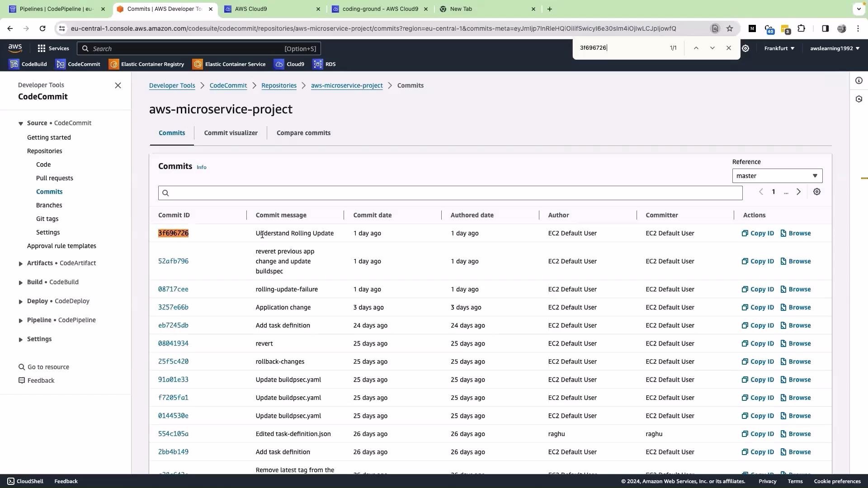The height and width of the screenshot is (488, 868).
Task: Expand the Pipeline CodePipeline section
Action: (21, 320)
